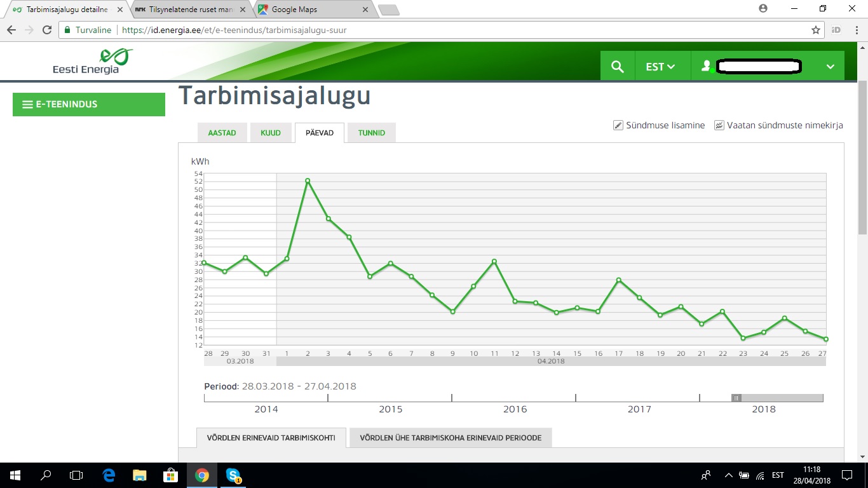Image resolution: width=868 pixels, height=488 pixels.
Task: Open Microsoft Edge from the taskbar
Action: coord(109,475)
